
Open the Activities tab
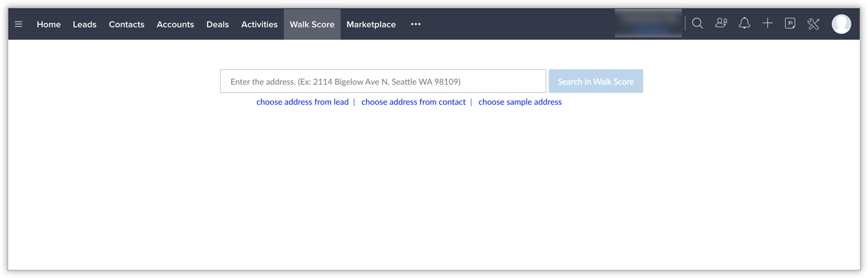point(259,24)
